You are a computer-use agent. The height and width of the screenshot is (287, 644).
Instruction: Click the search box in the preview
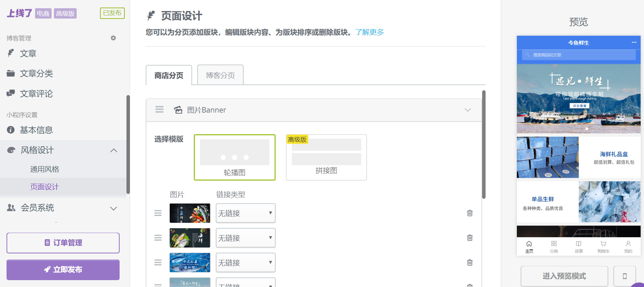coord(579,55)
